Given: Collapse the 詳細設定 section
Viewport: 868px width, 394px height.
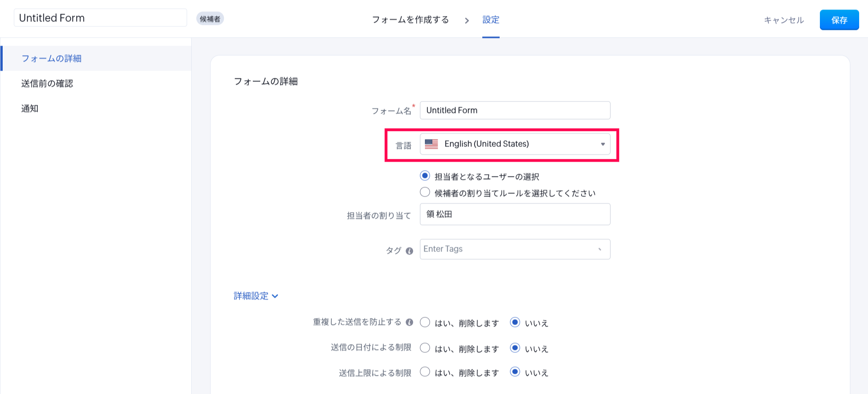Looking at the screenshot, I should pyautogui.click(x=256, y=296).
